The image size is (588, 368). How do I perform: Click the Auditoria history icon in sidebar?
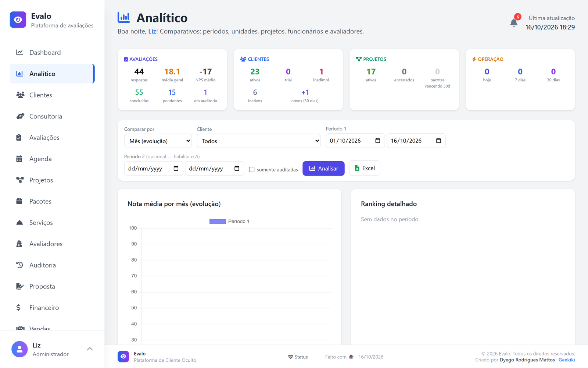19,265
